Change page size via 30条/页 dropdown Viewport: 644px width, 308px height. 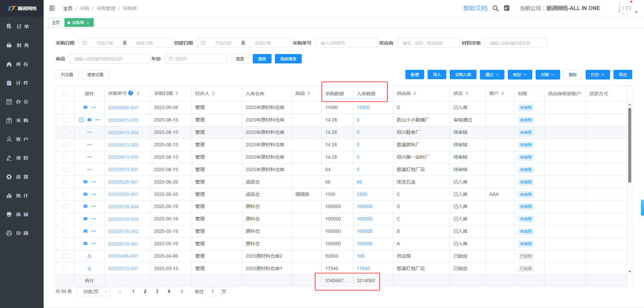[x=94, y=292]
